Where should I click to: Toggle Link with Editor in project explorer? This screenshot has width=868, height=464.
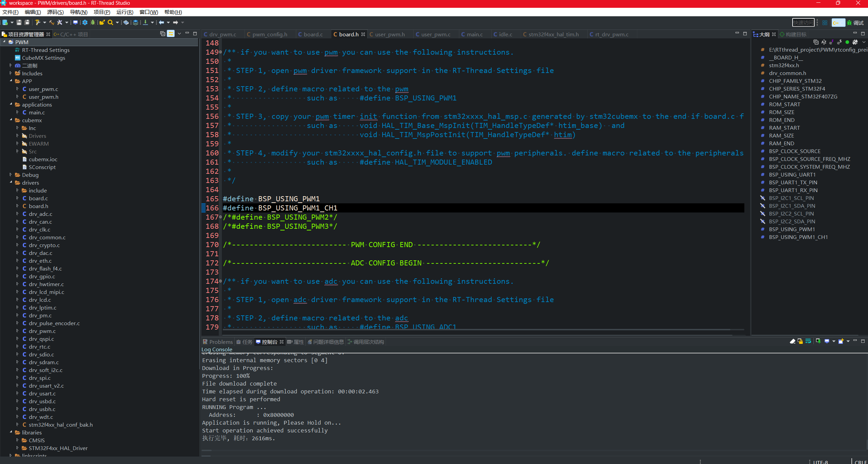click(171, 34)
